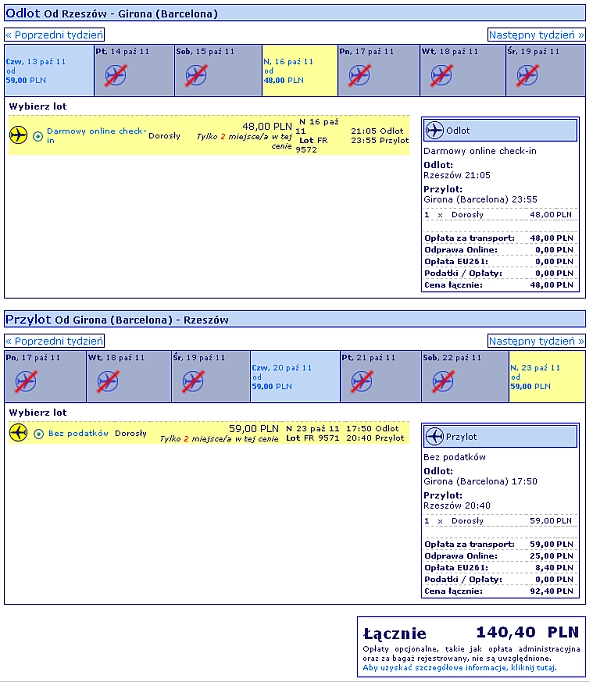
Task: Click no-flight icon for Pn, 17 paź return
Action: pos(26,381)
